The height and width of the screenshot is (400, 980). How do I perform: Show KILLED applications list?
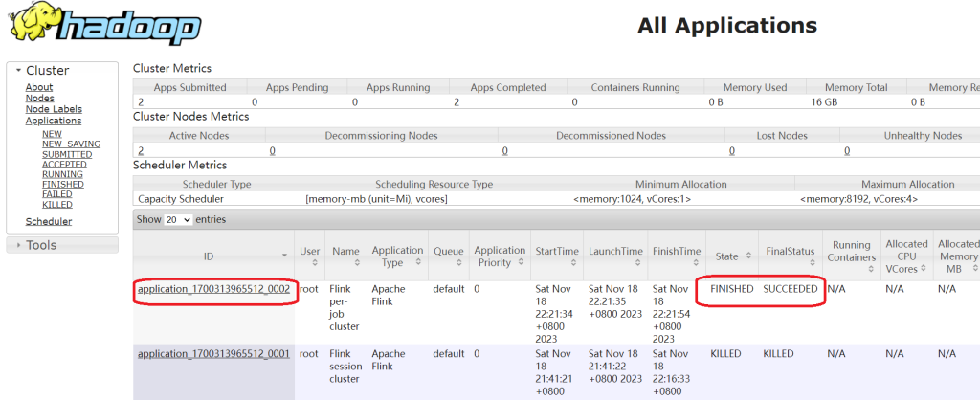57,204
